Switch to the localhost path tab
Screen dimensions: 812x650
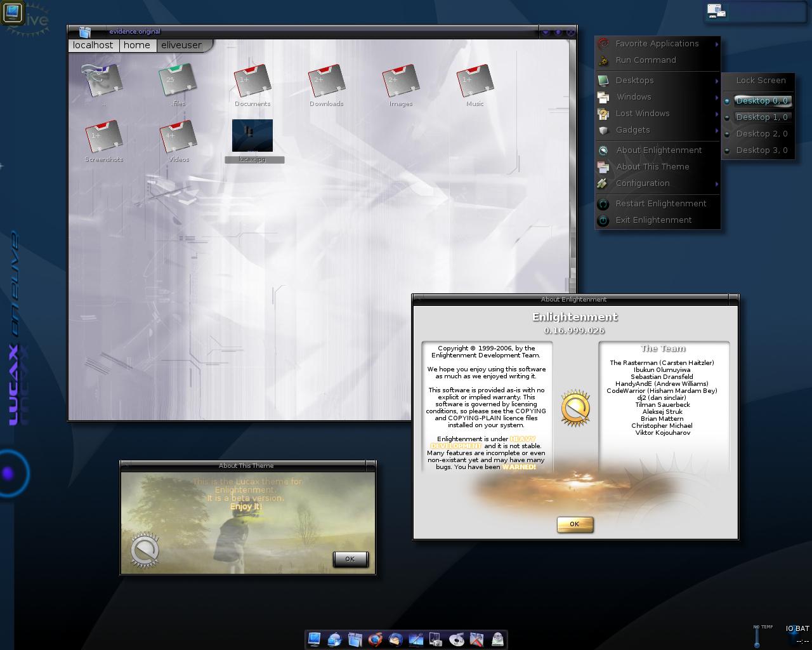point(93,45)
